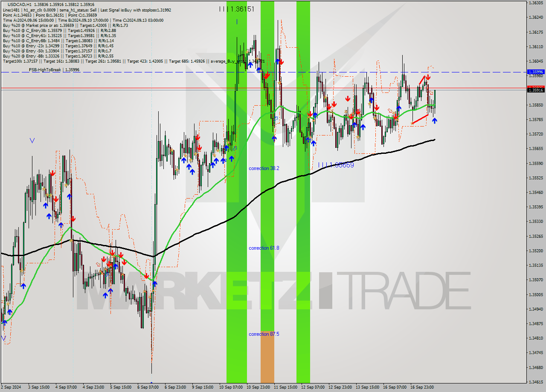This screenshot has width=546, height=392.
Task: Select the '9 Sep 15:00' time label
Action: tap(203, 387)
